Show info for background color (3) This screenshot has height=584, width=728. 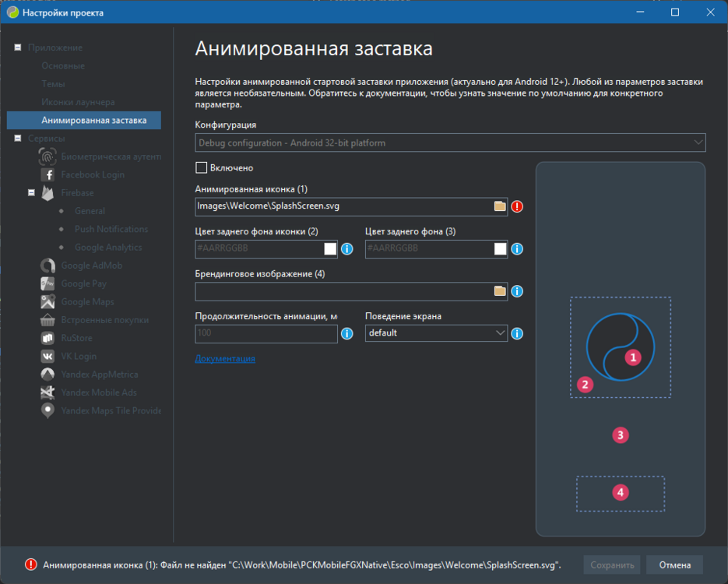[517, 249]
